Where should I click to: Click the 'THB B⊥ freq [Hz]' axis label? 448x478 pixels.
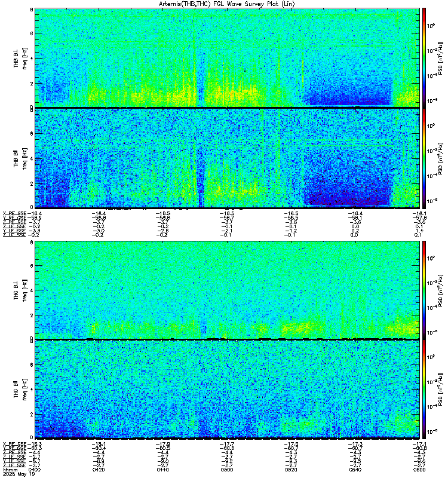click(20, 58)
